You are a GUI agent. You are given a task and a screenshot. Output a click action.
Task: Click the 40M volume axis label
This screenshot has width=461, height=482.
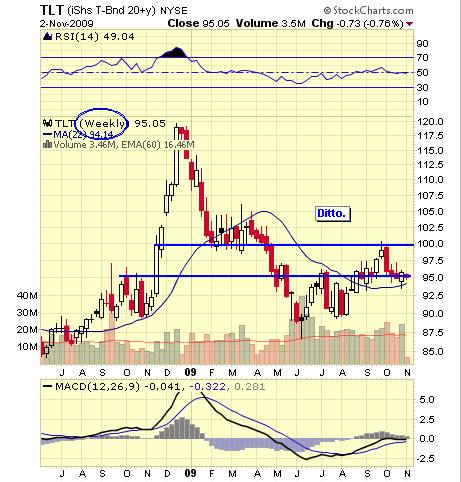[x=27, y=295]
